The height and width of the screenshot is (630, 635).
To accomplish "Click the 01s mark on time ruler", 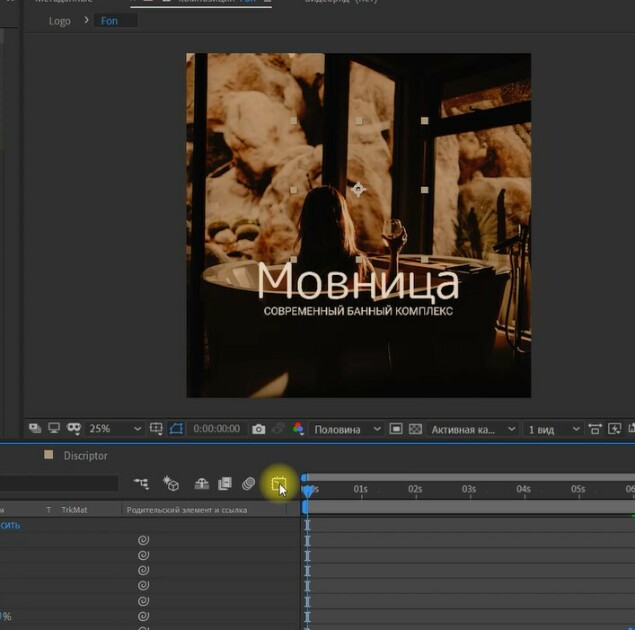I will click(x=360, y=490).
